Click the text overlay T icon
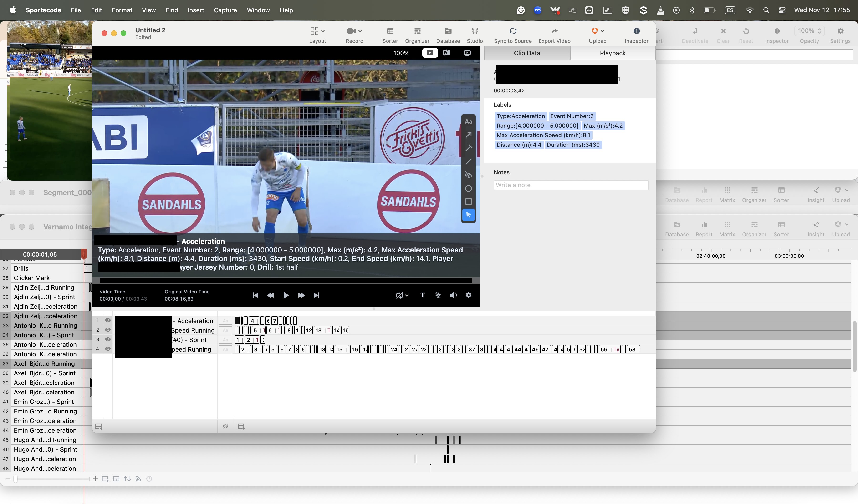858x504 pixels. click(423, 295)
